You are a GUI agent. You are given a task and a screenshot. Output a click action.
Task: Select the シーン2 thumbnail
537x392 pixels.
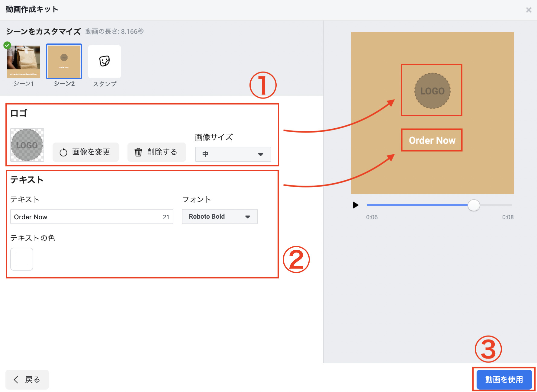click(64, 61)
